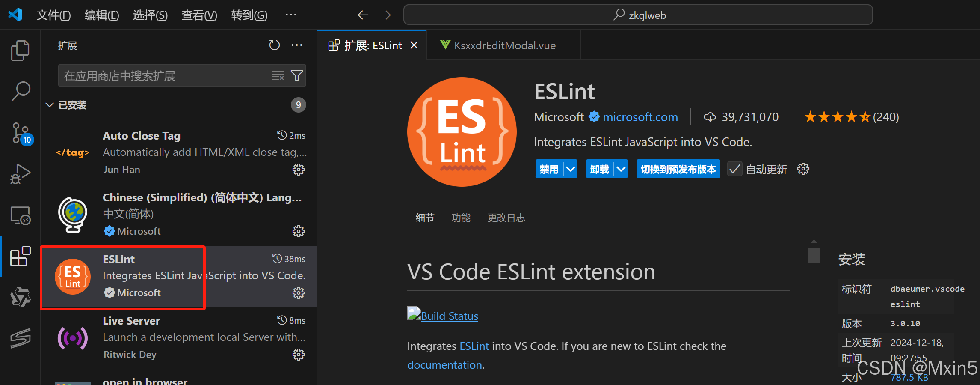The image size is (980, 385).
Task: Click the 787.5 KB size value
Action: point(909,377)
